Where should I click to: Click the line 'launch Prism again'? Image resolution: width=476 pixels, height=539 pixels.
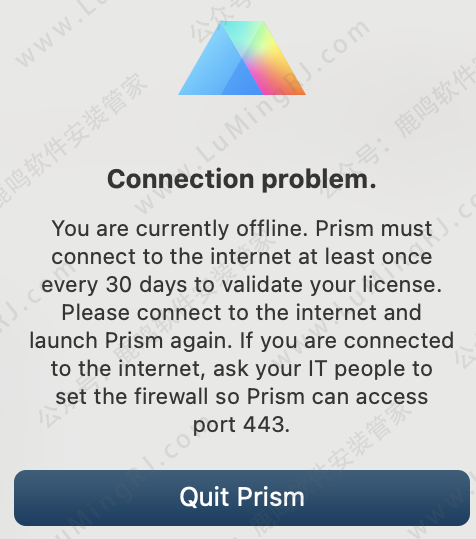coord(131,341)
